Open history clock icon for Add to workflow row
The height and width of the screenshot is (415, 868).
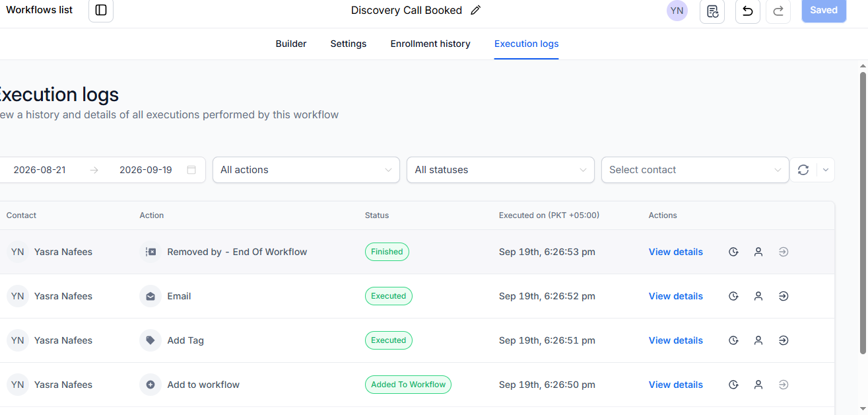point(733,385)
